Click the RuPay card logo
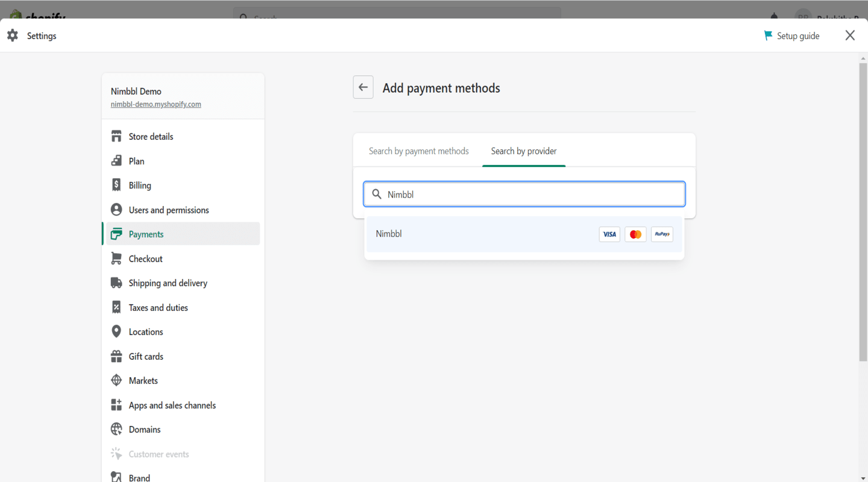868x482 pixels. pyautogui.click(x=662, y=234)
